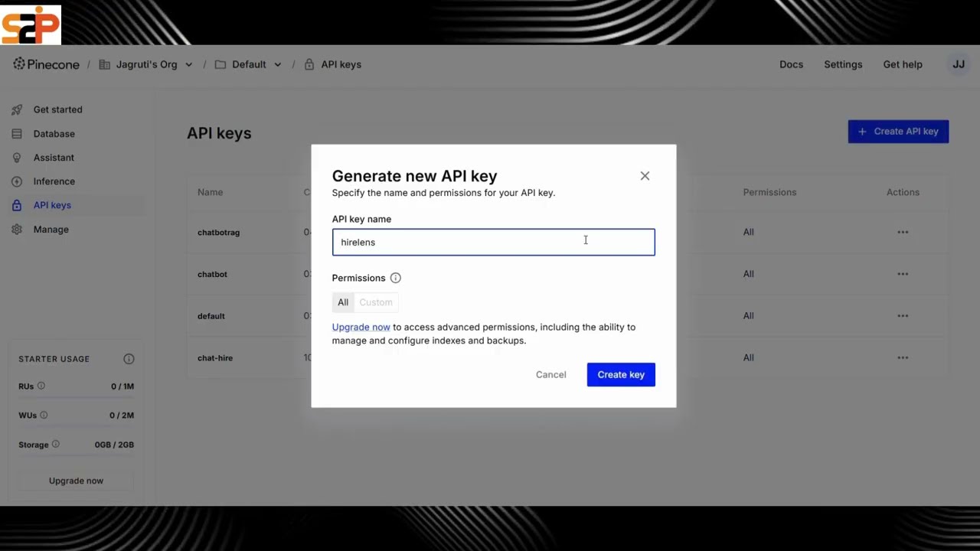Click the Storage info icon
The image size is (980, 551).
pyautogui.click(x=55, y=444)
